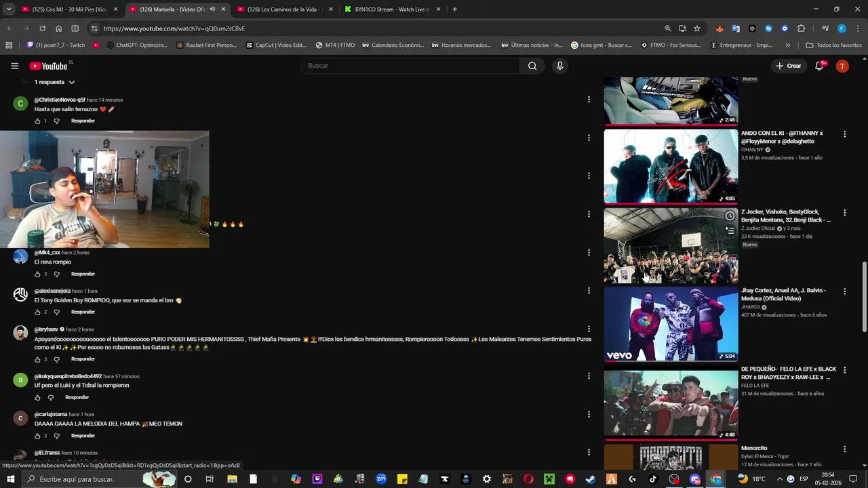
Task: Dislike the comment by @ChristianNovoa-q5f
Action: [x=56, y=121]
